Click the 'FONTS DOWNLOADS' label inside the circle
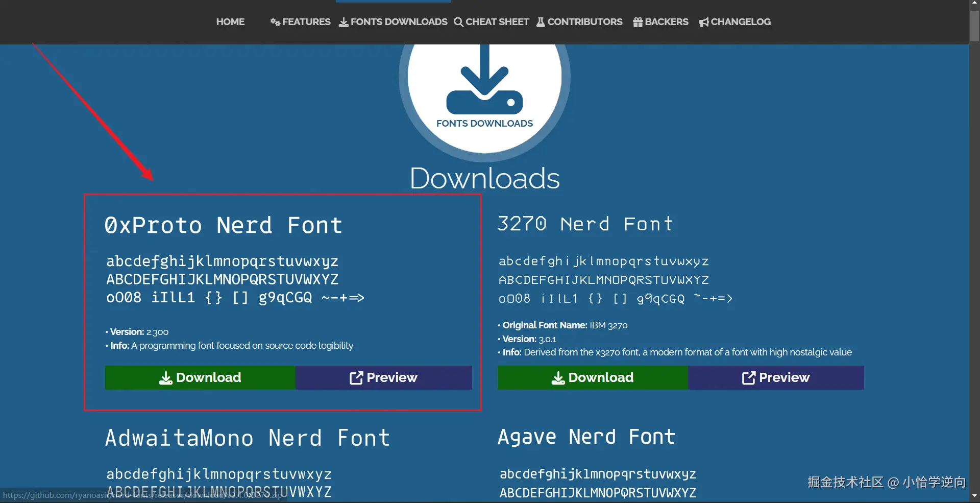 click(x=484, y=124)
